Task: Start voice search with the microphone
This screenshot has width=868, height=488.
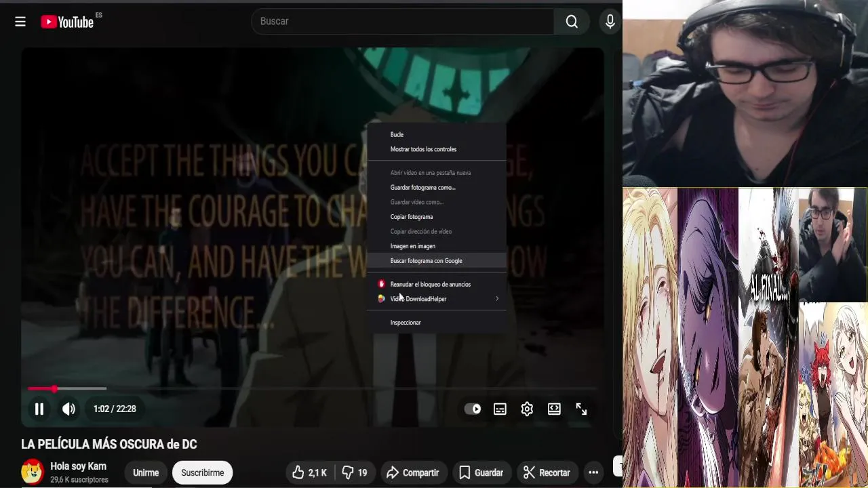Action: (x=610, y=22)
